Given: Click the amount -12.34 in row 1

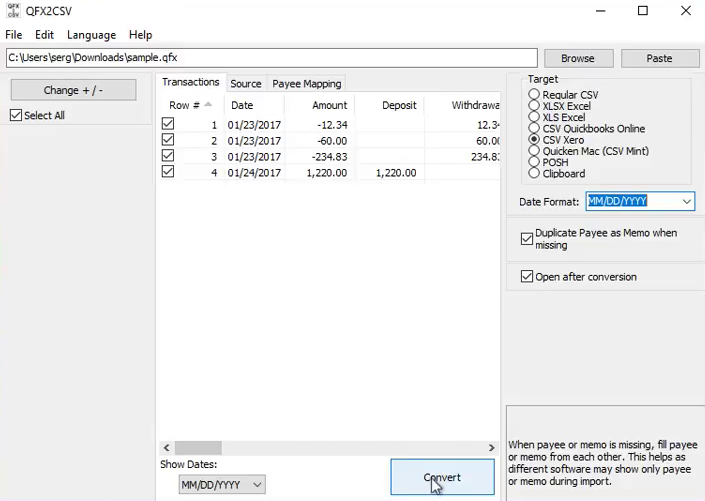Looking at the screenshot, I should point(332,125).
